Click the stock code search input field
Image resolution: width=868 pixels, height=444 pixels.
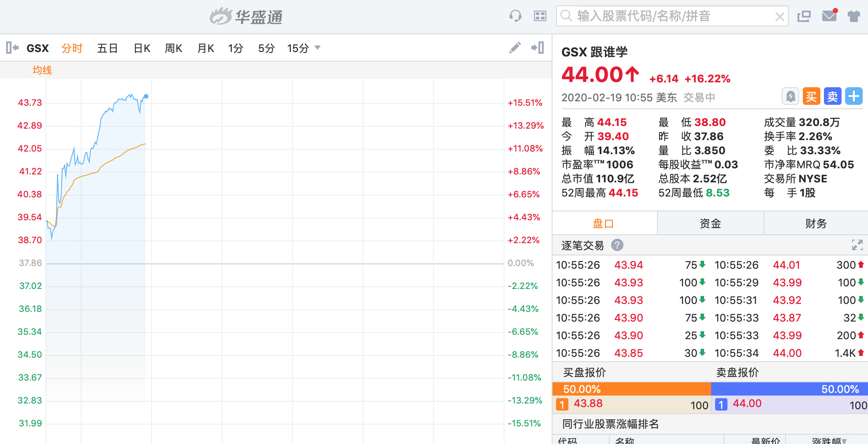click(x=672, y=16)
